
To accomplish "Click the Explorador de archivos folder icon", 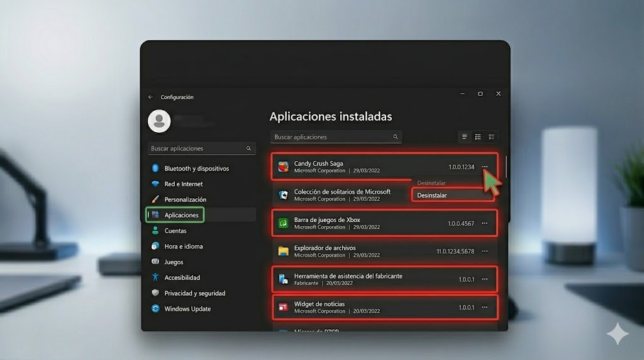I will coord(284,251).
